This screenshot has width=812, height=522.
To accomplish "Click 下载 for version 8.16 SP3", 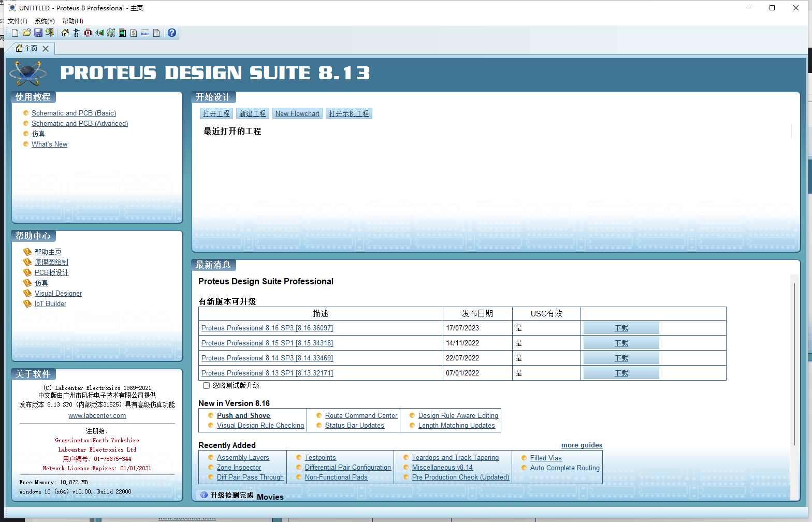I will tap(621, 328).
